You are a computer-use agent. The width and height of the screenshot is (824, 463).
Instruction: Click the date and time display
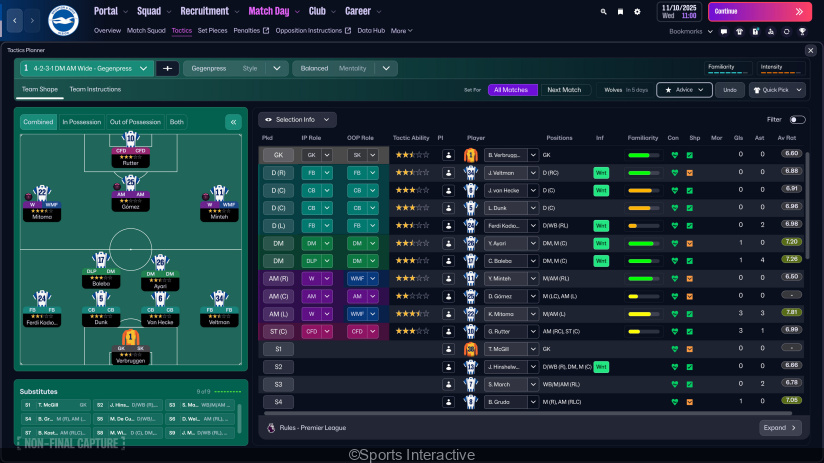[x=679, y=12]
